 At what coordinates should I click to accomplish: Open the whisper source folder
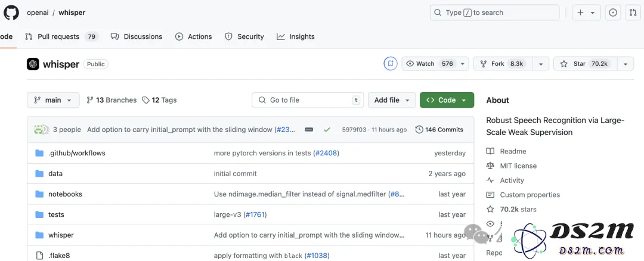(x=61, y=235)
